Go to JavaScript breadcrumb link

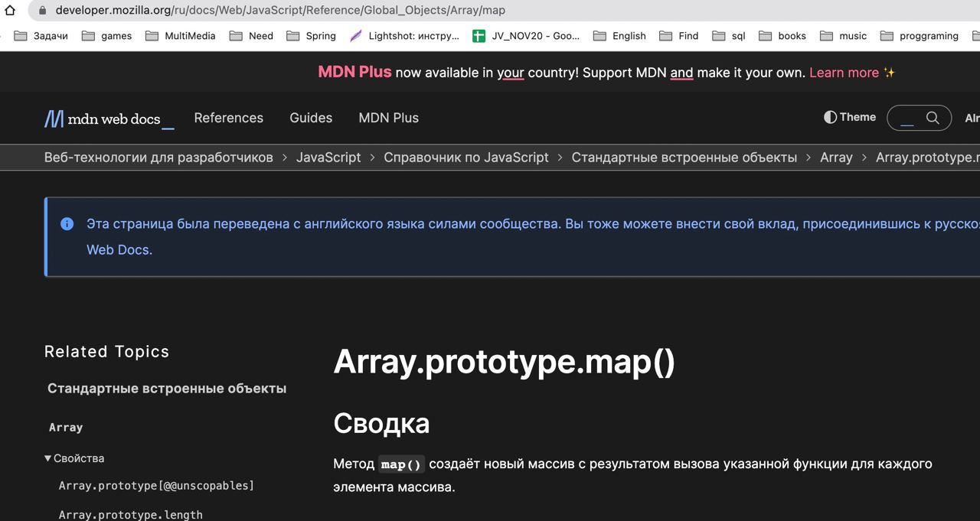[x=328, y=158]
